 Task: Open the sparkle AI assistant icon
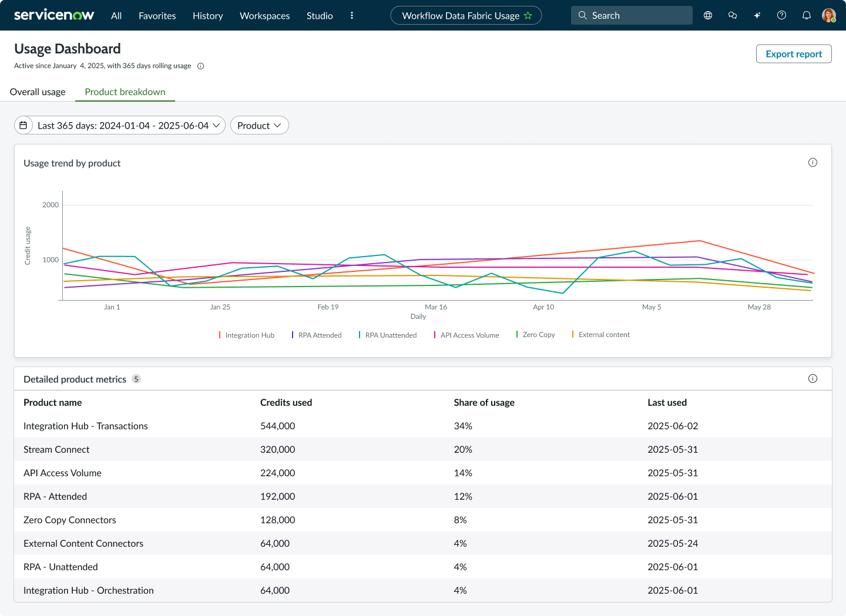757,16
